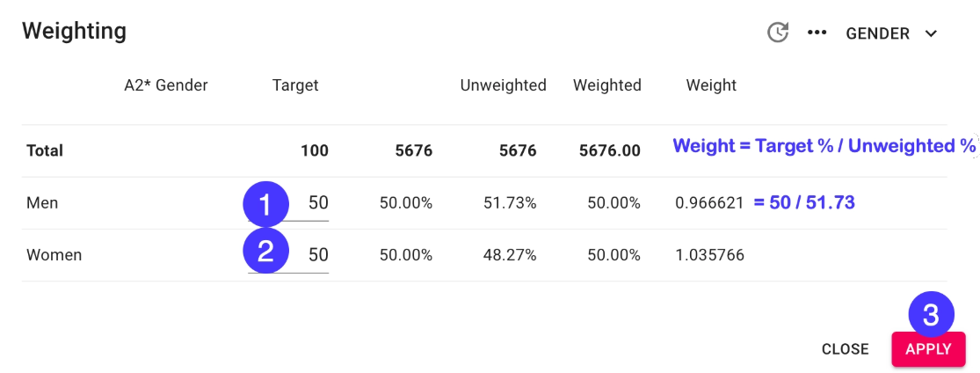The width and height of the screenshot is (980, 373).
Task: Expand the GENDER dropdown selector
Action: coord(891,33)
